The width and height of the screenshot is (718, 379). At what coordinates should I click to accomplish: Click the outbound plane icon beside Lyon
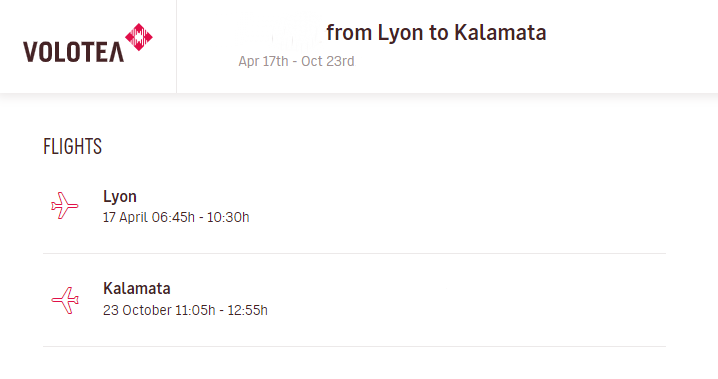(65, 206)
